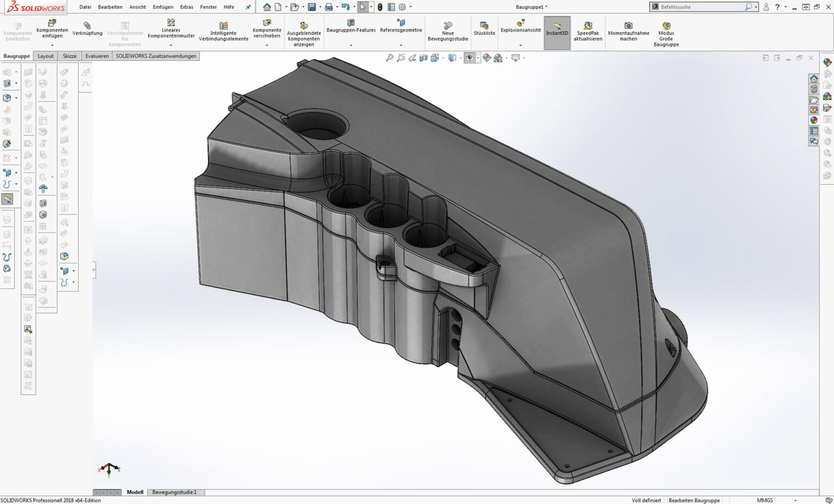The height and width of the screenshot is (504, 834).
Task: Click the Hide/Show Items eye icon
Action: tap(469, 58)
